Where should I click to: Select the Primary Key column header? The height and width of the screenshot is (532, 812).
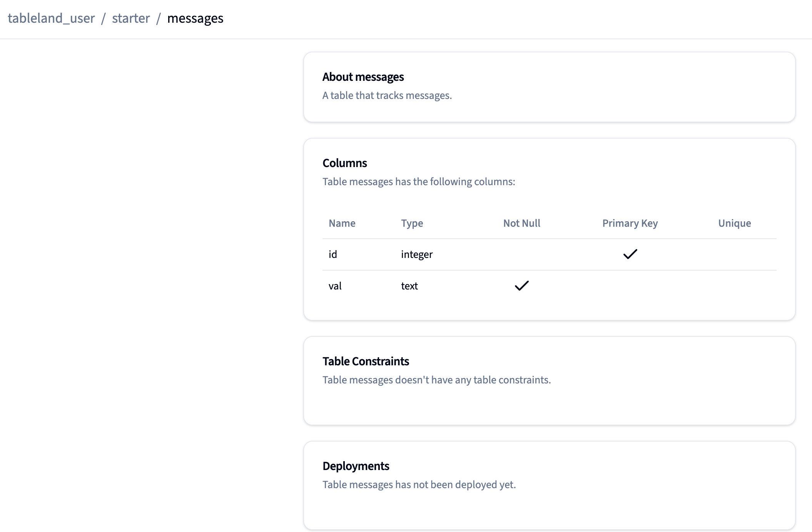point(630,223)
